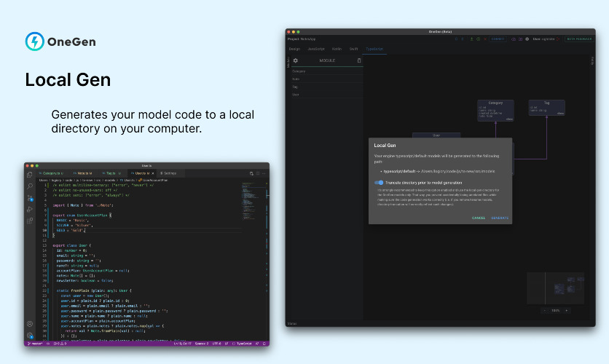Viewport: 609px width, 364px height.
Task: Click the module settings gear icon
Action: [295, 60]
